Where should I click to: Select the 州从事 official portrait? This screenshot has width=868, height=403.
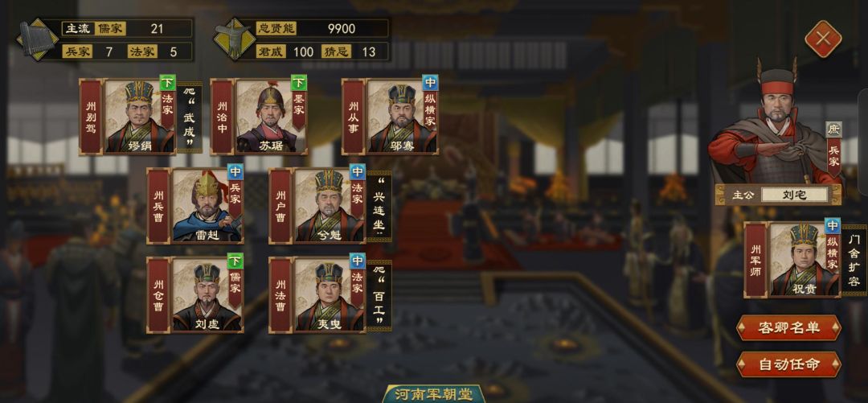pyautogui.click(x=403, y=117)
